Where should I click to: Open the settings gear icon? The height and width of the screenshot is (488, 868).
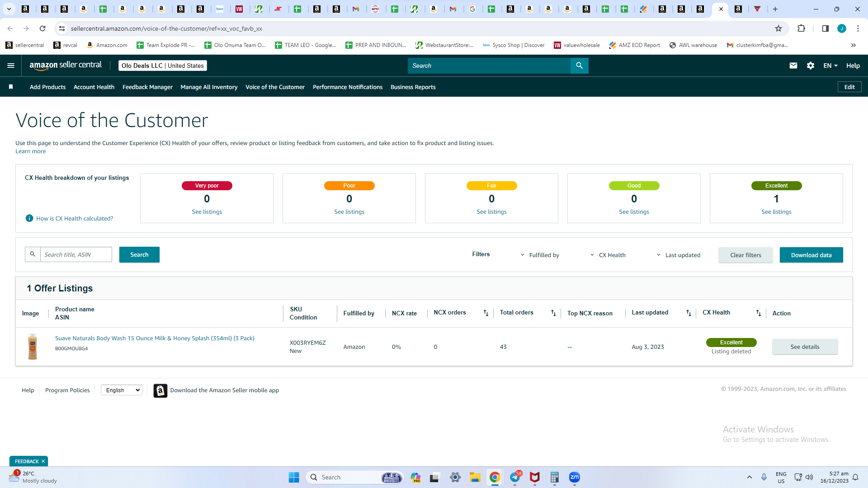(x=811, y=66)
